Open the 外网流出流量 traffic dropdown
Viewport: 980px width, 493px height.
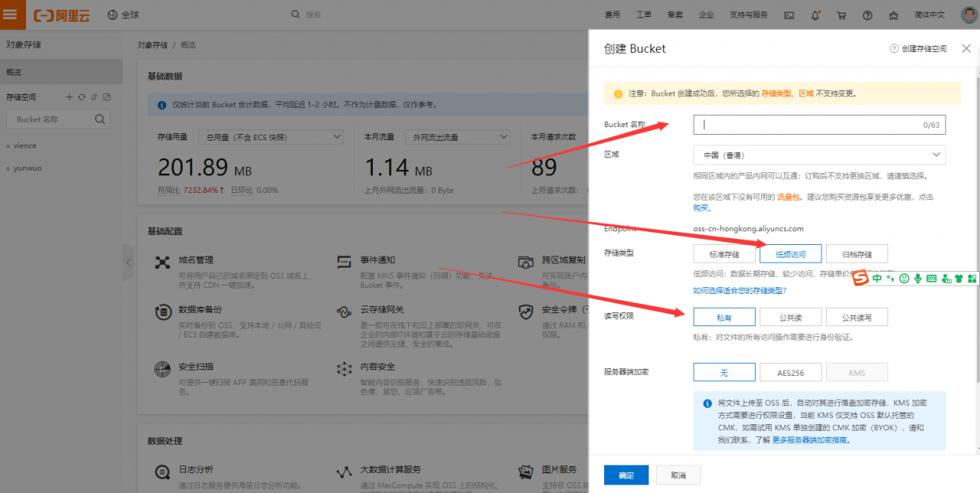[x=458, y=136]
